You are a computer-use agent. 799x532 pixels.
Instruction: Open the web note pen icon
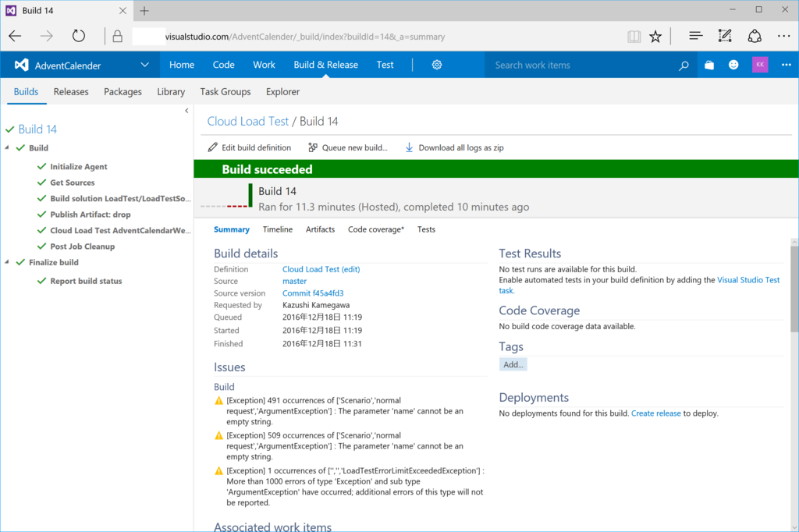[x=725, y=36]
